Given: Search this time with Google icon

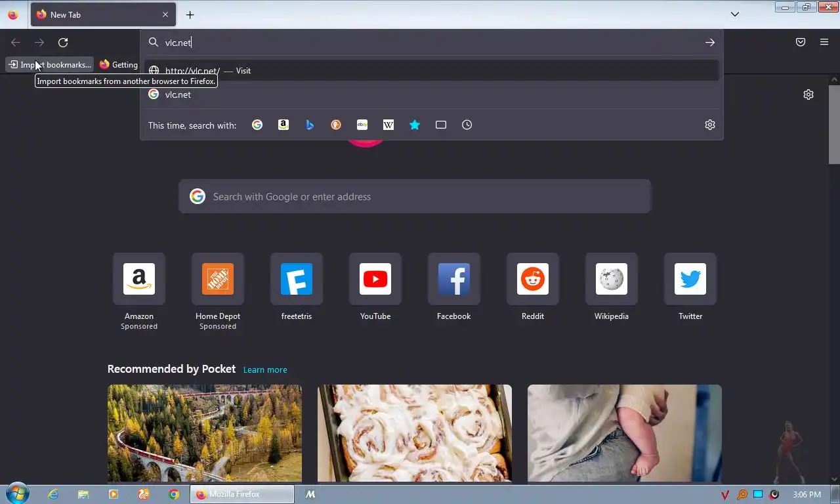Looking at the screenshot, I should 257,125.
